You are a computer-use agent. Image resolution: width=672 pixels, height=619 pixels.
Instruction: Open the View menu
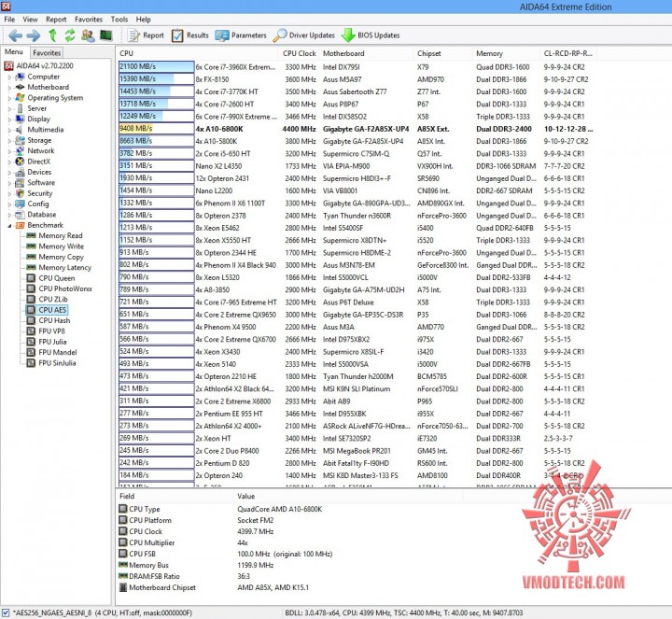click(x=30, y=20)
